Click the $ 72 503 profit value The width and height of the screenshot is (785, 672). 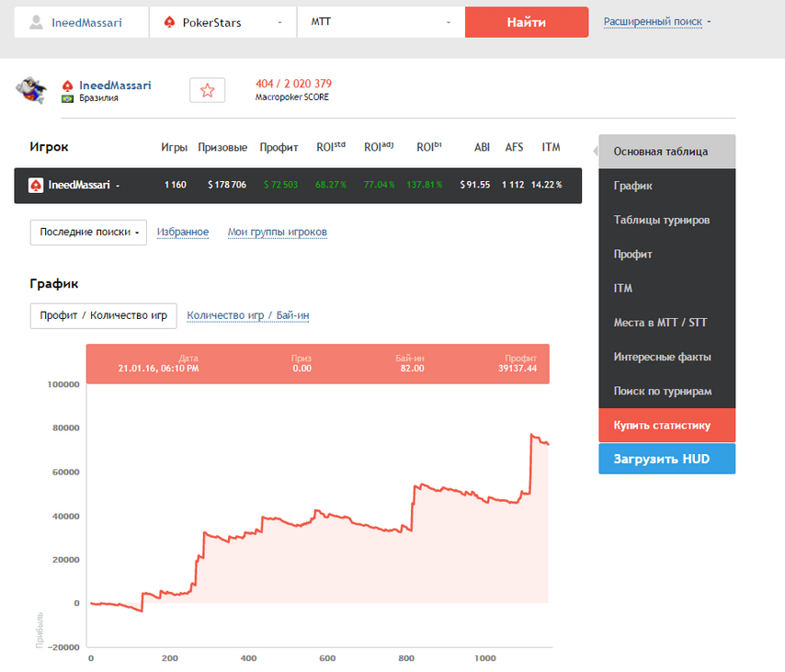281,185
